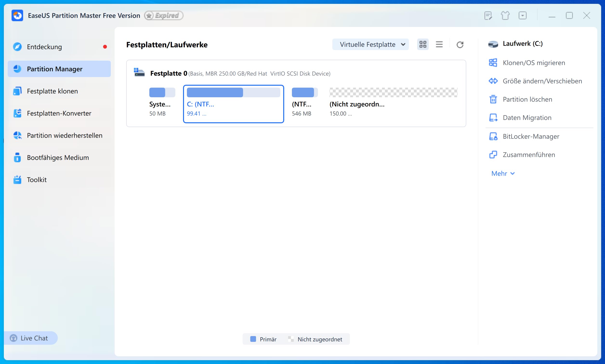
Task: Open the feedback notes icon in title bar
Action: point(488,15)
